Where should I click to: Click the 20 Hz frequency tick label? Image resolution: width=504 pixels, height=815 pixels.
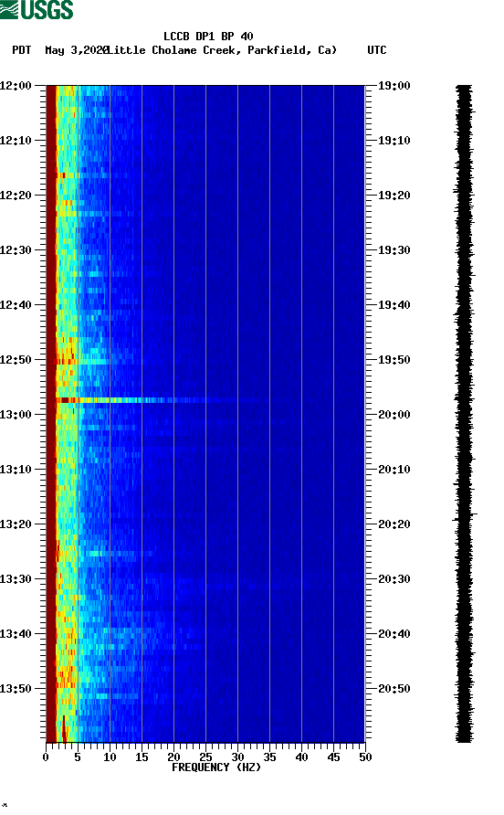tap(173, 757)
